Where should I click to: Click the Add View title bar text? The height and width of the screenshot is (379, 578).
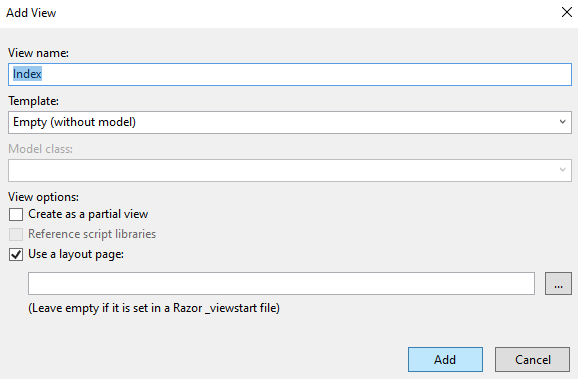point(31,13)
